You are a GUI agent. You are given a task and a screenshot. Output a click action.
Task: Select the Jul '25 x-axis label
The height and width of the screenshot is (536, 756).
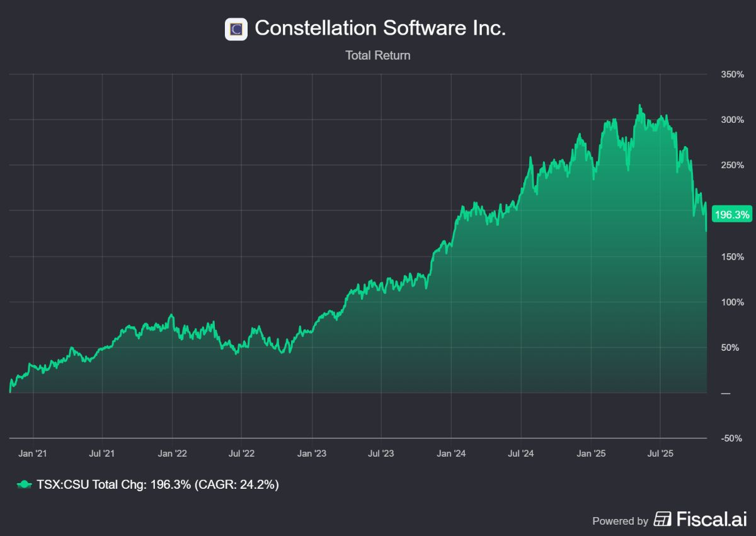(660, 453)
